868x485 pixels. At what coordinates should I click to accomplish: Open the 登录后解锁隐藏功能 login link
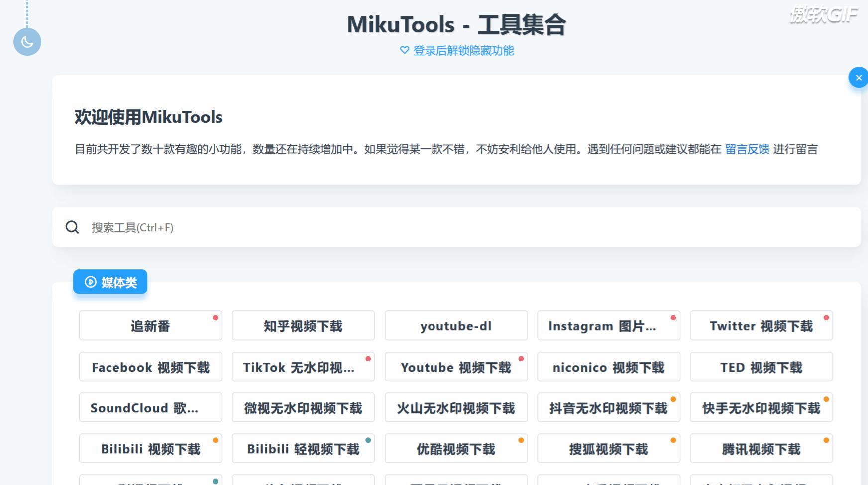pos(463,50)
